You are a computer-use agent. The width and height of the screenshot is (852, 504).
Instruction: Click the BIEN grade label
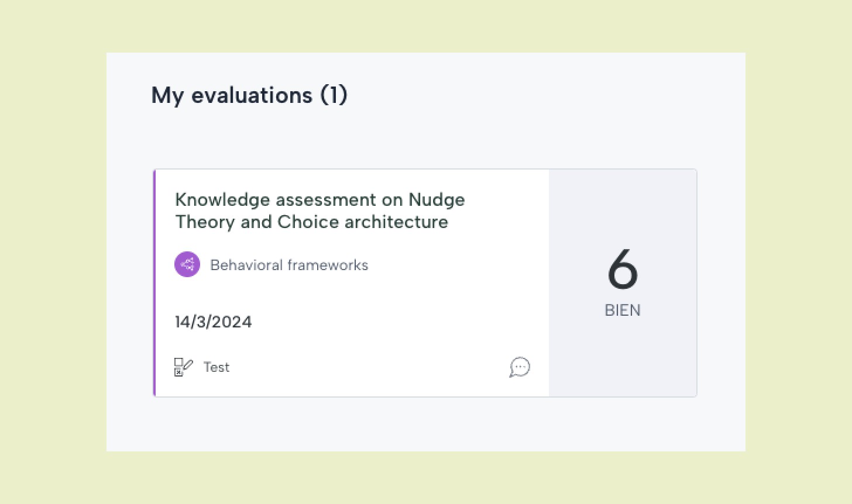[623, 310]
